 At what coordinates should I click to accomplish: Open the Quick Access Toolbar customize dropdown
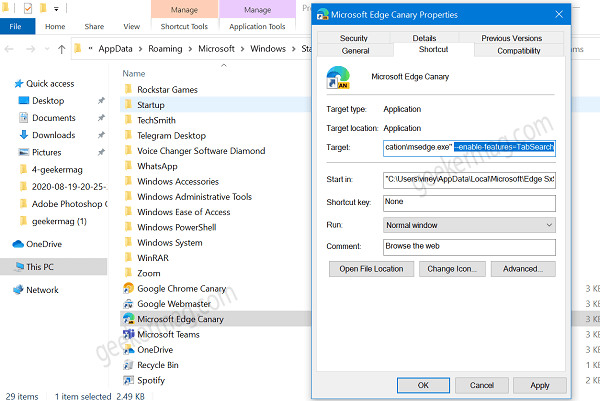[x=56, y=8]
